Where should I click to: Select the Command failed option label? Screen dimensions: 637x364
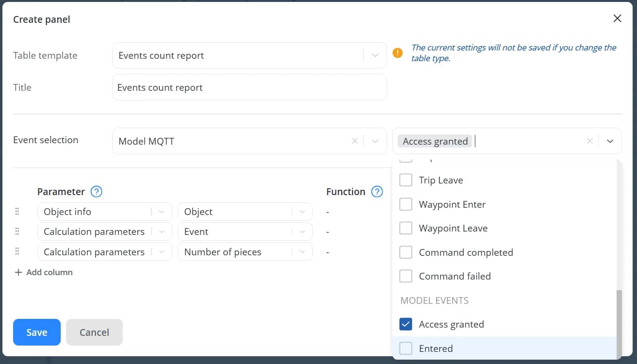pos(454,276)
